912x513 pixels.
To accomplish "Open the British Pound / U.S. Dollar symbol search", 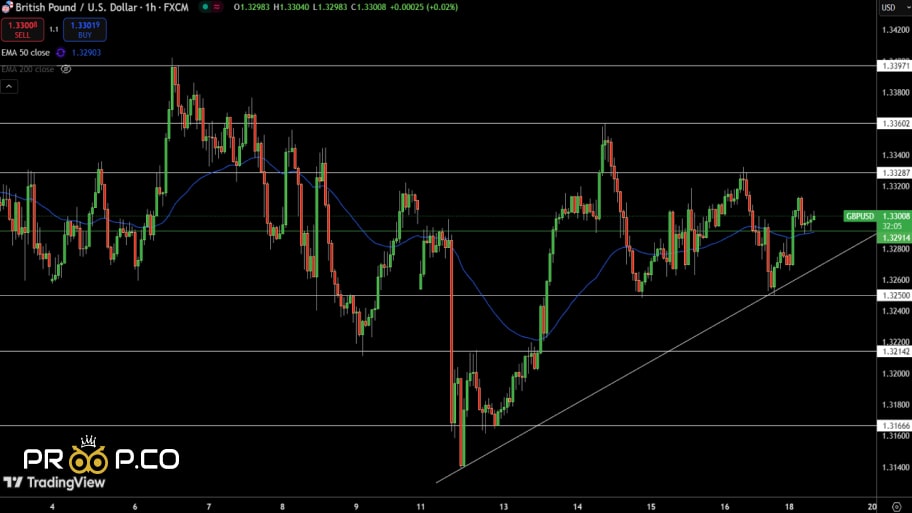I will [x=79, y=8].
